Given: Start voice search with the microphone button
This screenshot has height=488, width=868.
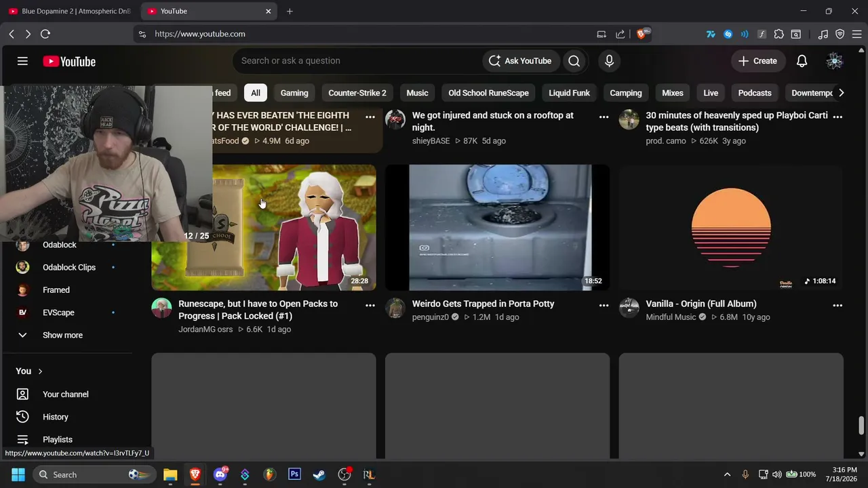Looking at the screenshot, I should pos(609,61).
